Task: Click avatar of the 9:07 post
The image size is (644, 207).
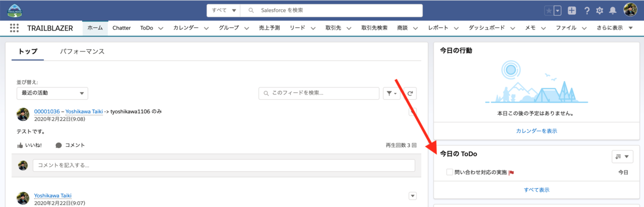Action: (23, 198)
